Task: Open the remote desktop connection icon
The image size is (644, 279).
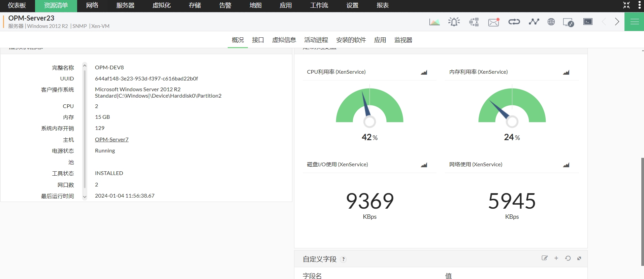Action: pos(569,22)
